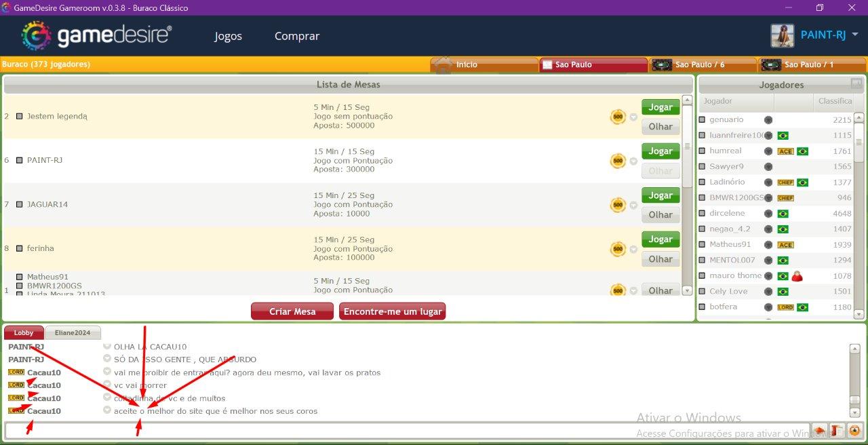The height and width of the screenshot is (445, 868).
Task: Click the GameDesire logo
Action: point(96,35)
